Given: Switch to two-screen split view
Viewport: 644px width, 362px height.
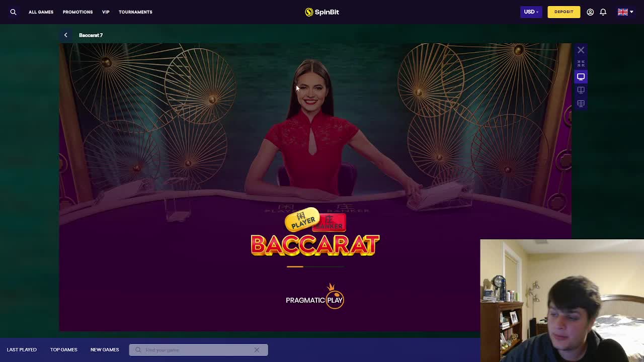Looking at the screenshot, I should [x=581, y=90].
